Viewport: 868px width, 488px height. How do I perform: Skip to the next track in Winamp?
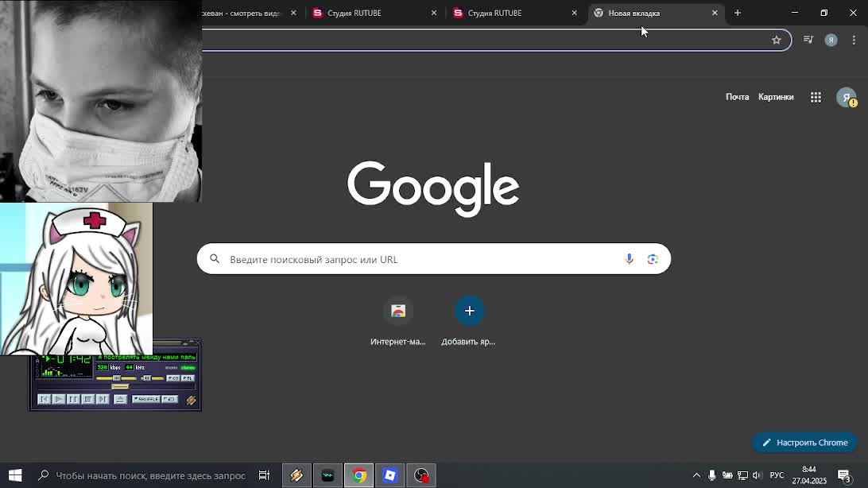pyautogui.click(x=103, y=399)
